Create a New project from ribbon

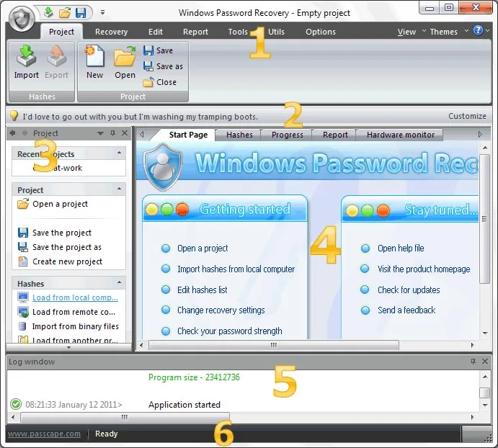tap(94, 56)
